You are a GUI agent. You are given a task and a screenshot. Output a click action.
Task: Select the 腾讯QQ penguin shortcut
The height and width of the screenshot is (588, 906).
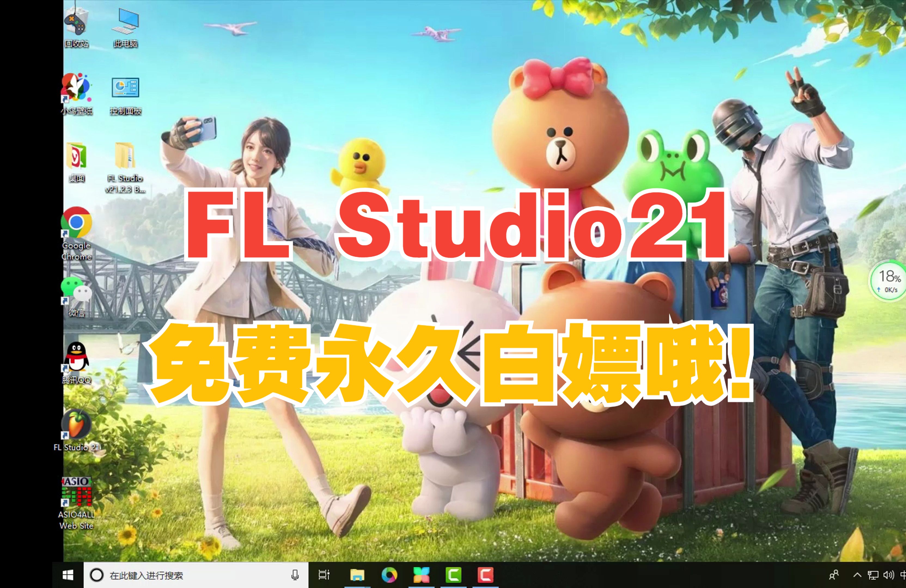[x=76, y=363]
